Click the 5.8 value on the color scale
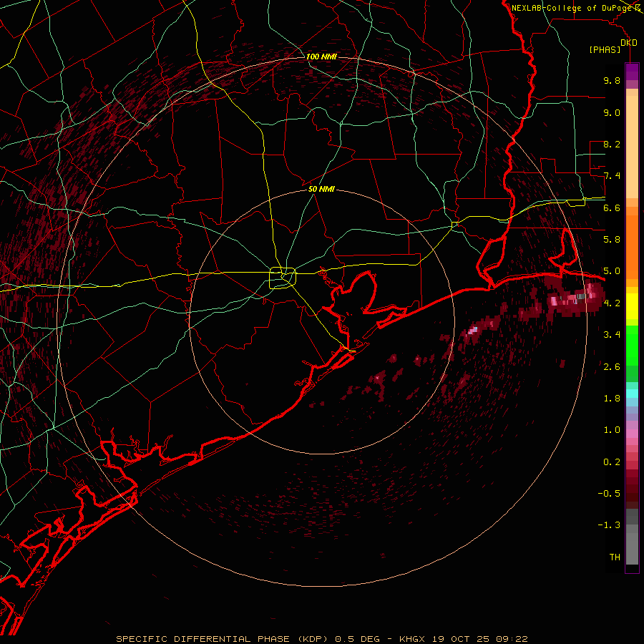This screenshot has height=644, width=644. (612, 240)
